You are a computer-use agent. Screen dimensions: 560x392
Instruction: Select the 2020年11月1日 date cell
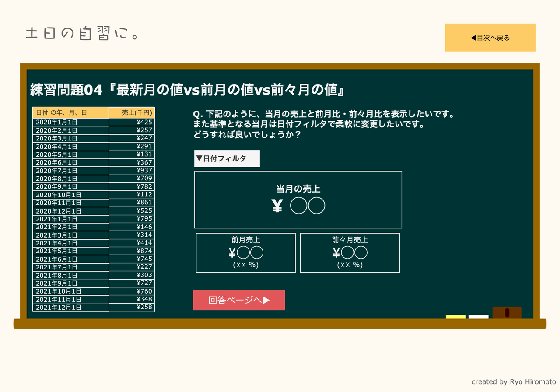(x=70, y=203)
